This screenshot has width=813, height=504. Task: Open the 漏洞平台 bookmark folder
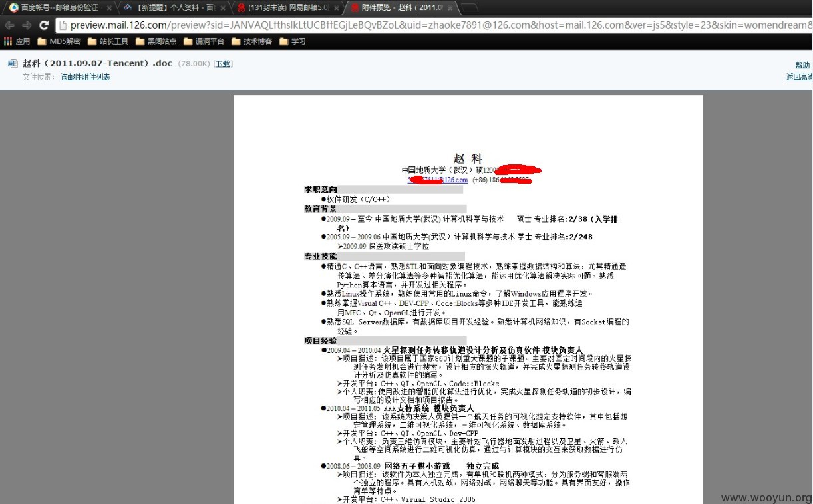[204, 41]
